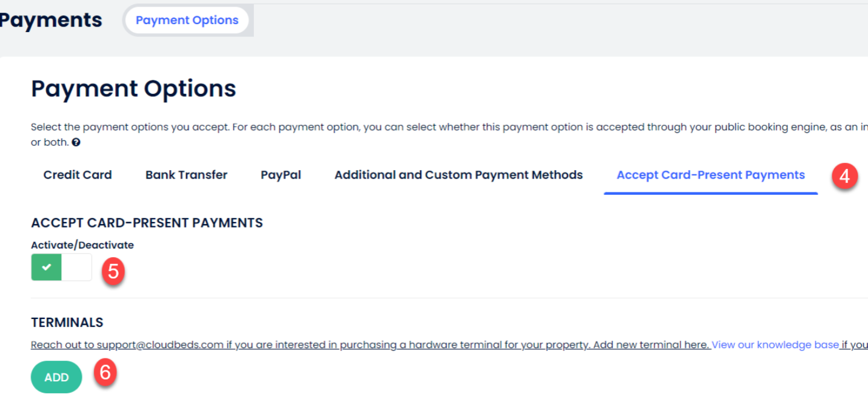
Task: Go to Additional and Custom Payment Methods
Action: coord(458,175)
